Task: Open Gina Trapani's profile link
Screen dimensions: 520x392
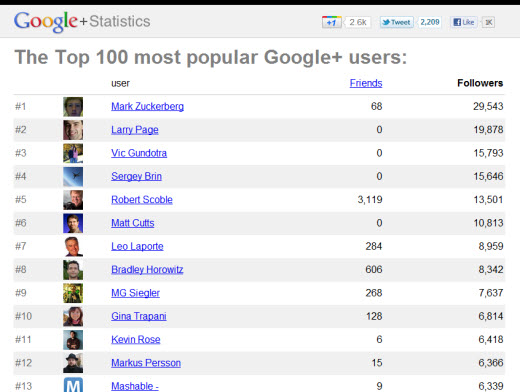Action: pos(139,316)
